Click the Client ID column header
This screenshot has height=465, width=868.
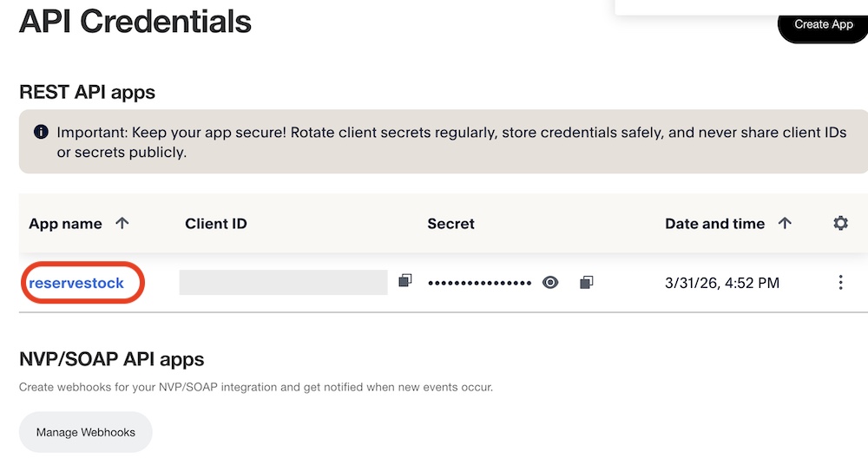[216, 224]
